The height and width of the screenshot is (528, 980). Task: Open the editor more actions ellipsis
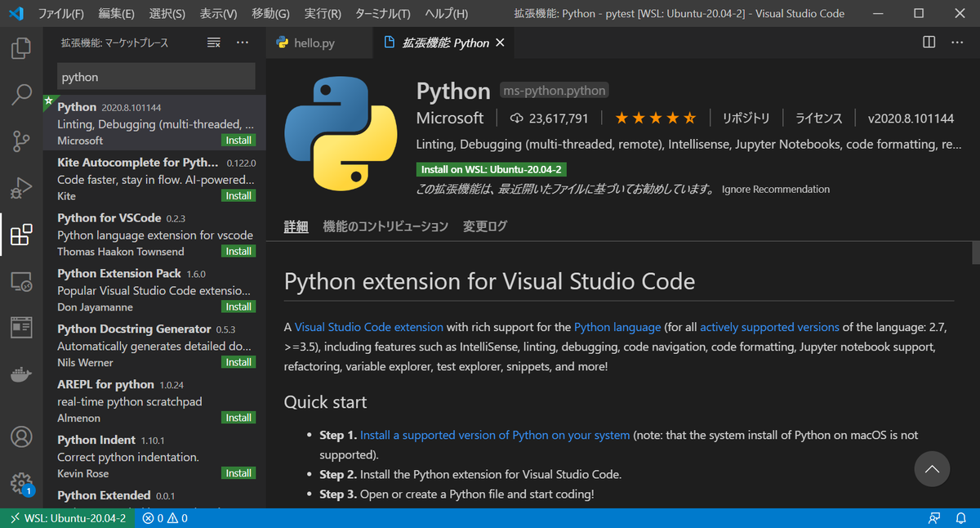[958, 43]
